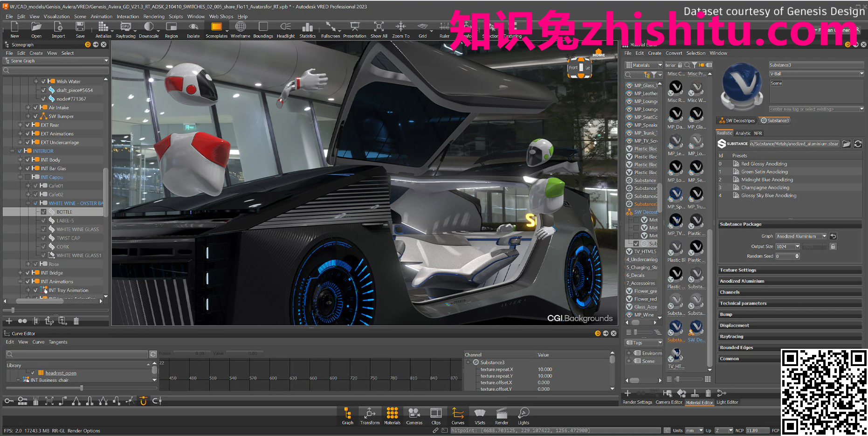Viewport: 868px width, 436px height.
Task: Save the scene with the Save icon
Action: tap(80, 30)
